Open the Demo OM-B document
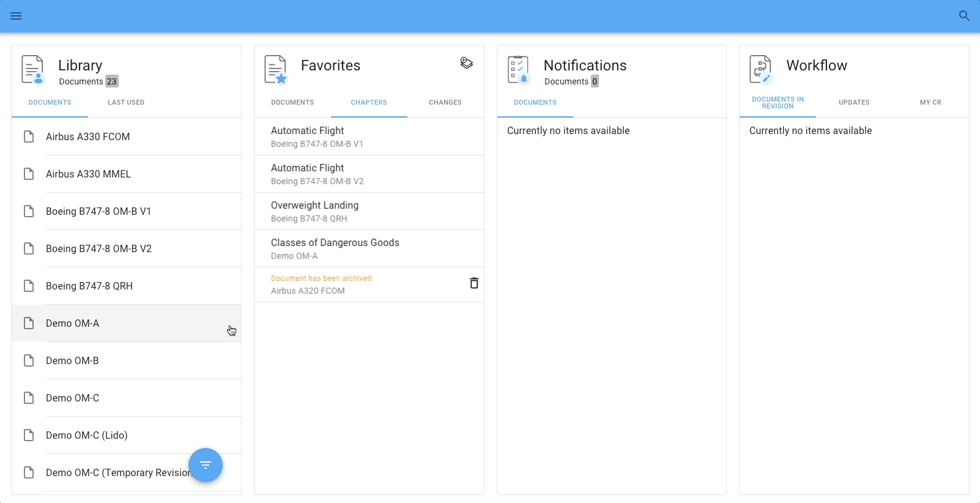The height and width of the screenshot is (503, 980). tap(126, 360)
